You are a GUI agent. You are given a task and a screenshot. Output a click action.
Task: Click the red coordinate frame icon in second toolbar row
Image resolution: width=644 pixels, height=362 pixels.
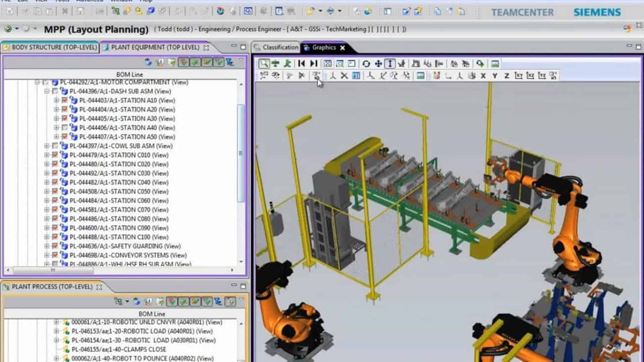[333, 76]
